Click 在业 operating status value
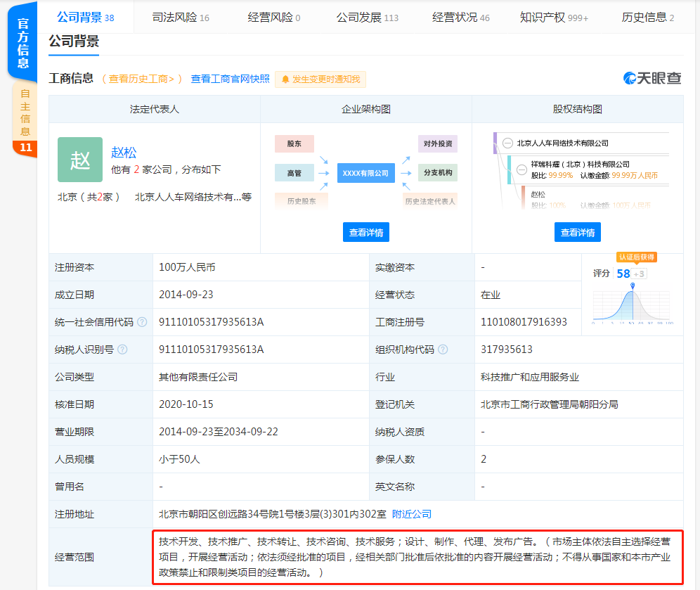Image resolution: width=700 pixels, height=590 pixels. pyautogui.click(x=490, y=295)
